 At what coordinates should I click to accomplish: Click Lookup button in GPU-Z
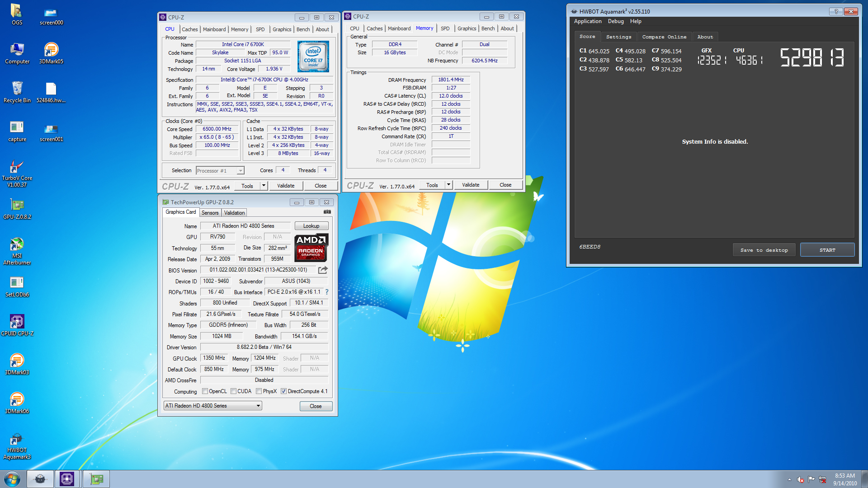[x=311, y=226]
